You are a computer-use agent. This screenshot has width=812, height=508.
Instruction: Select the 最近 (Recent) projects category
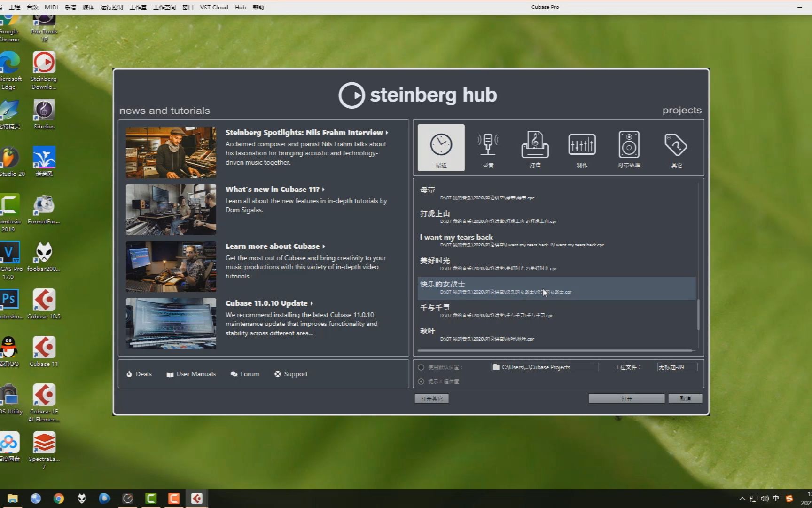pos(441,148)
